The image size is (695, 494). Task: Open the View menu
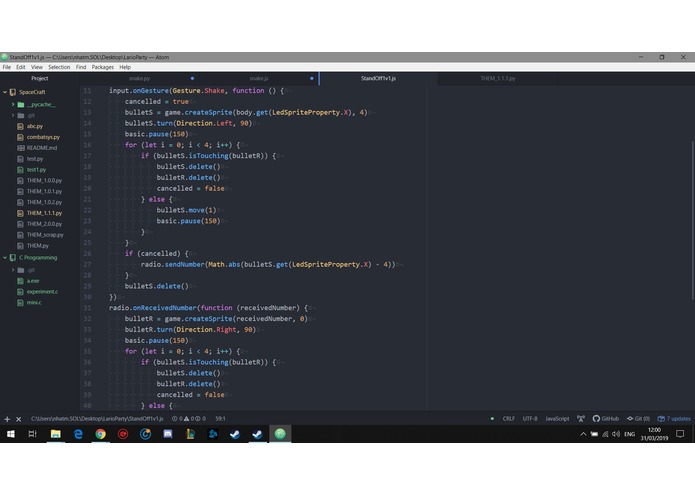click(37, 67)
